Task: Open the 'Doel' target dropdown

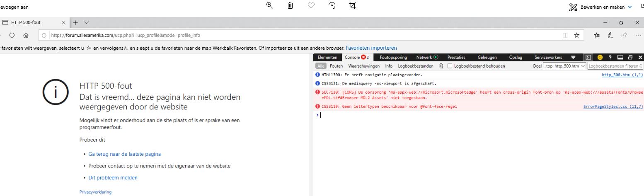Action: (x=564, y=66)
